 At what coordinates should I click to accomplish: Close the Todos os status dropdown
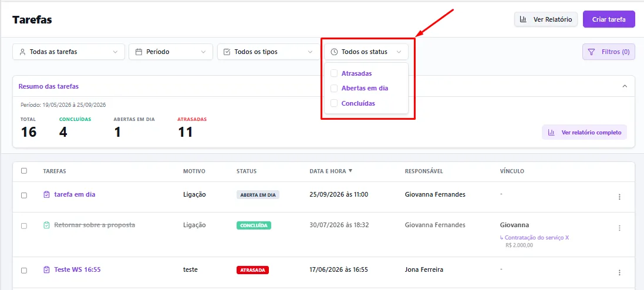[x=366, y=52]
